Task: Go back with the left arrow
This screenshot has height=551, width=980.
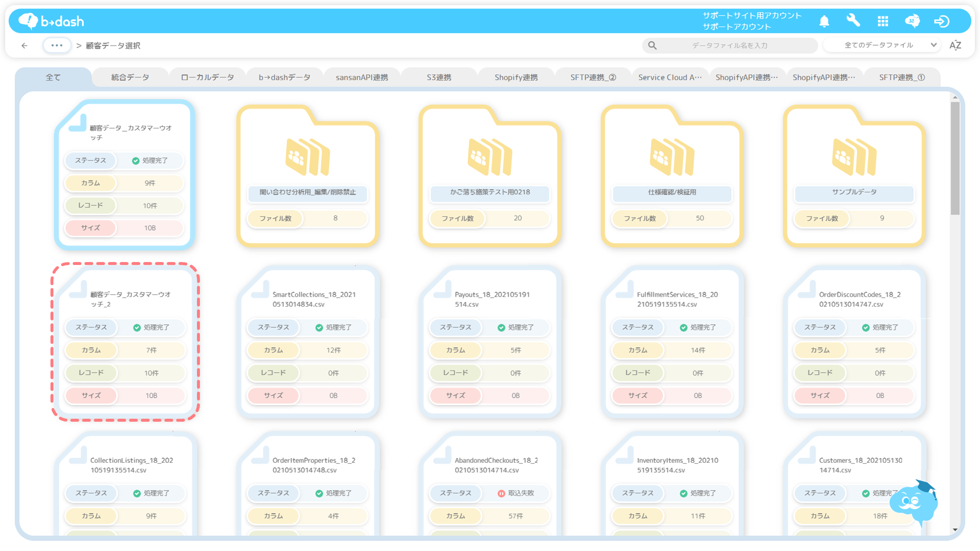Action: (24, 46)
